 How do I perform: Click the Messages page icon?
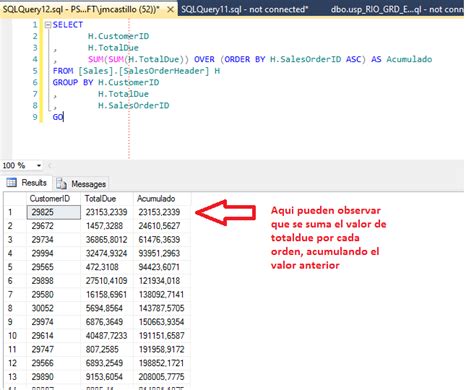[61, 183]
